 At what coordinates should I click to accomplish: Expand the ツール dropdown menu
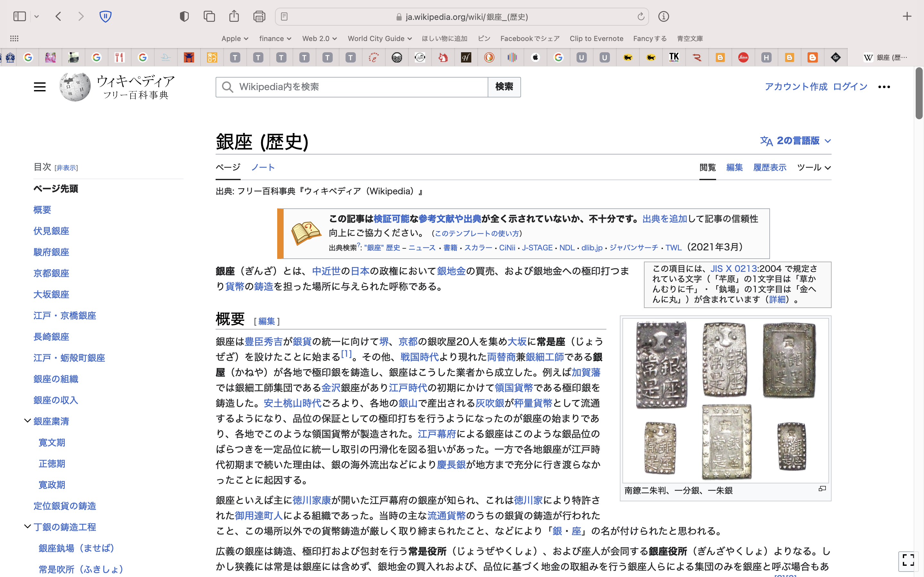(814, 168)
